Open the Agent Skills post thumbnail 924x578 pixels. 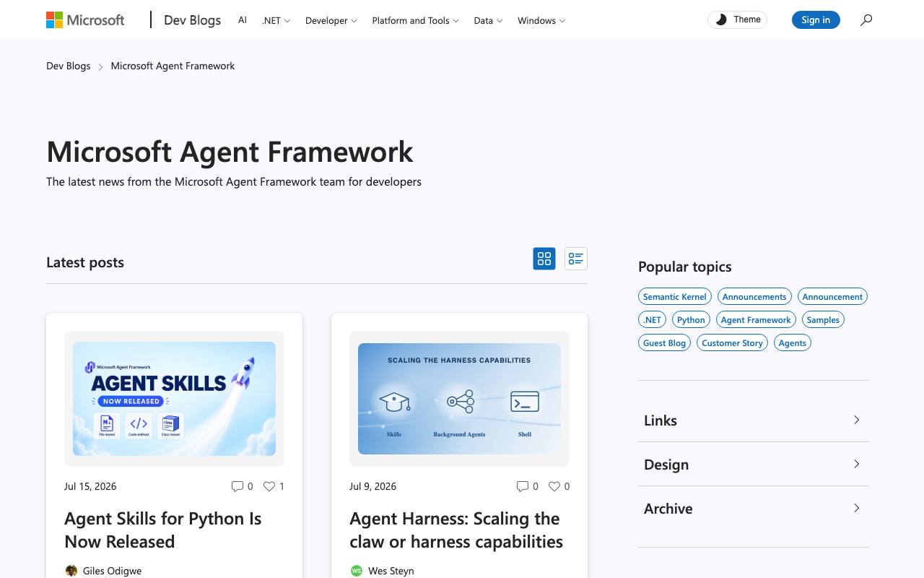[174, 399]
